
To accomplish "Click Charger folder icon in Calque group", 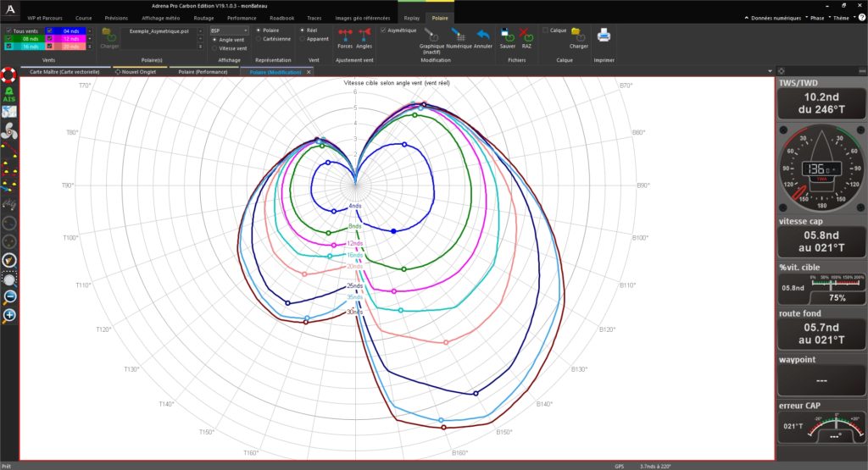I will pos(578,38).
